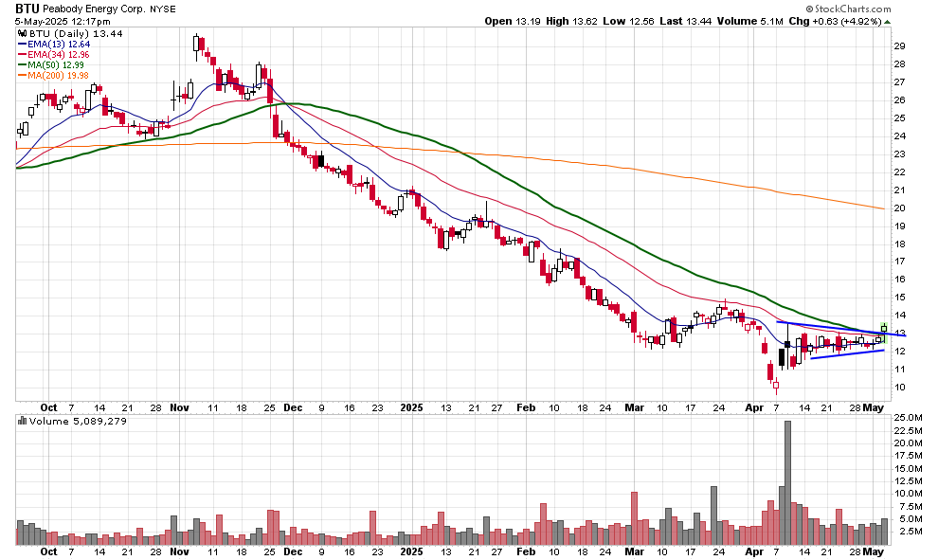Click the 25.0M volume axis label
The width and height of the screenshot is (938, 560).
[x=907, y=418]
